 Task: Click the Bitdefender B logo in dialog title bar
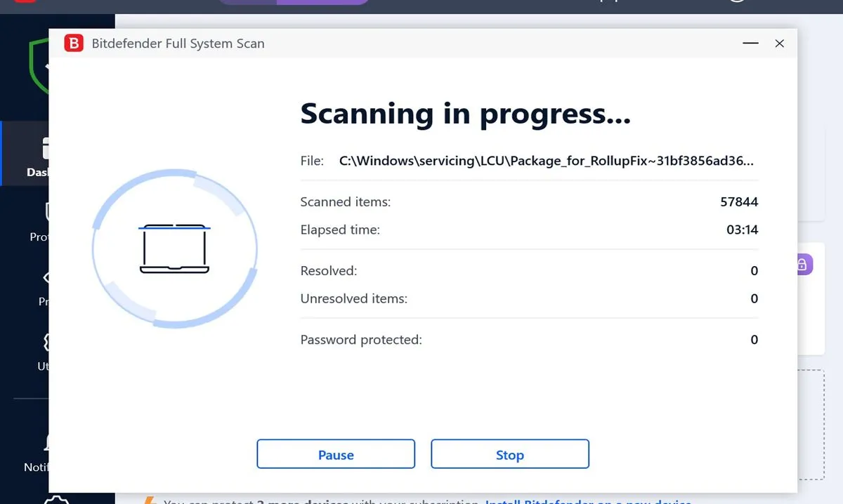(x=72, y=43)
